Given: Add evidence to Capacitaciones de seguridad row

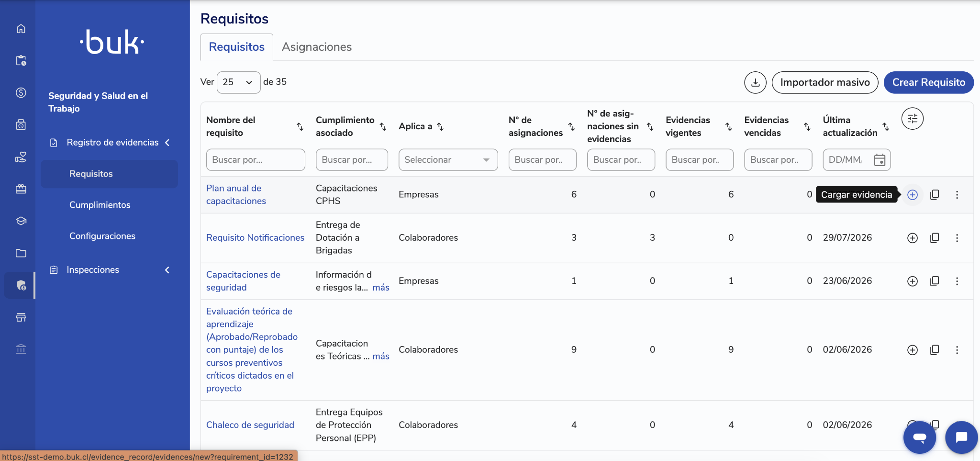Looking at the screenshot, I should [x=913, y=281].
